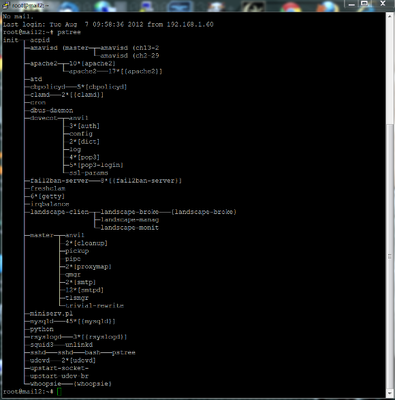Click the 'cron' process entry

pyautogui.click(x=38, y=102)
